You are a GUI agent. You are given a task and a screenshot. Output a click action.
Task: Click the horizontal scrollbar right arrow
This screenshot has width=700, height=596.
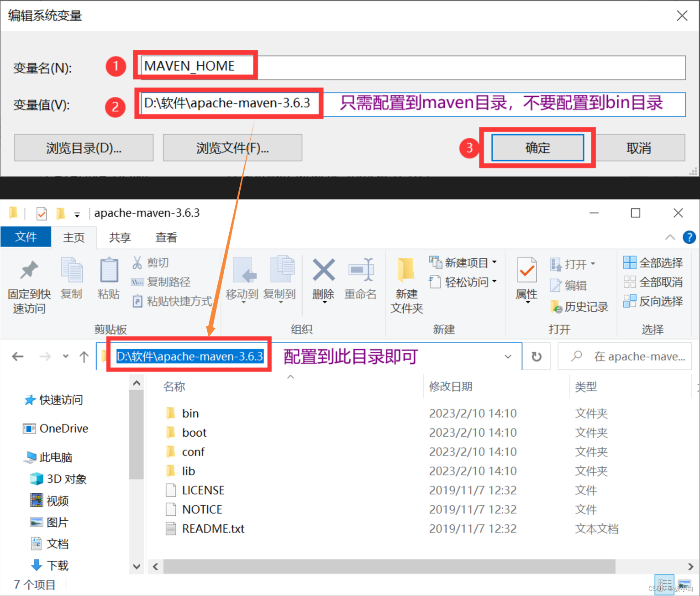click(x=690, y=566)
